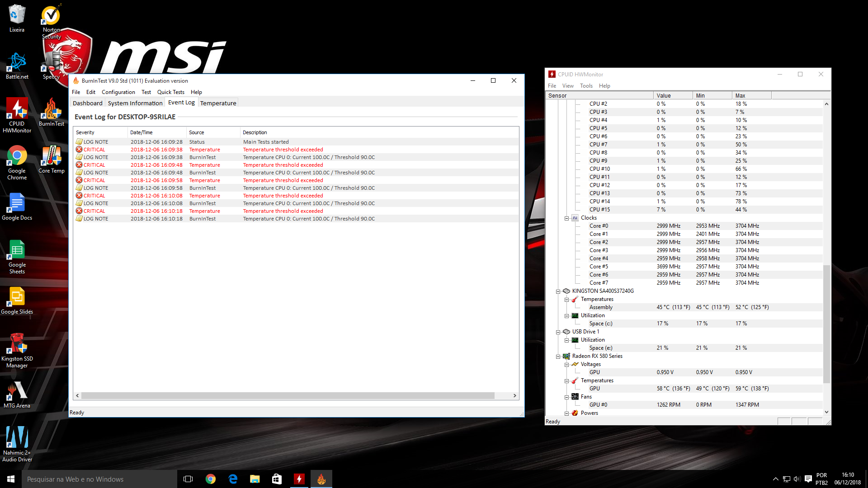Viewport: 868px width, 488px height.
Task: Open Google Slides desktop shortcut
Action: pyautogui.click(x=17, y=300)
